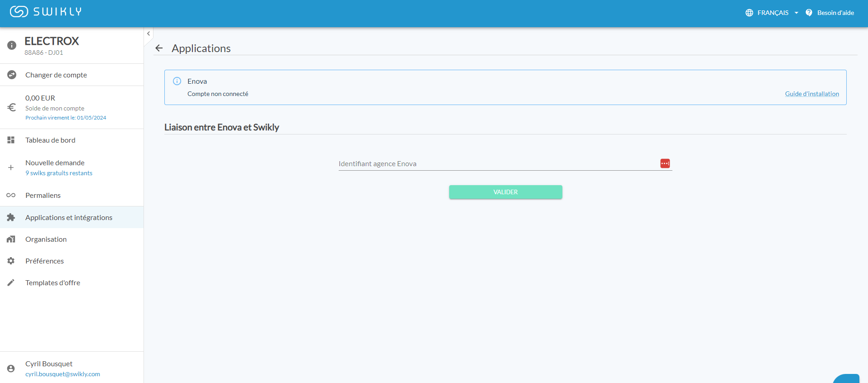
Task: Click the user profile avatar icon
Action: 11,369
